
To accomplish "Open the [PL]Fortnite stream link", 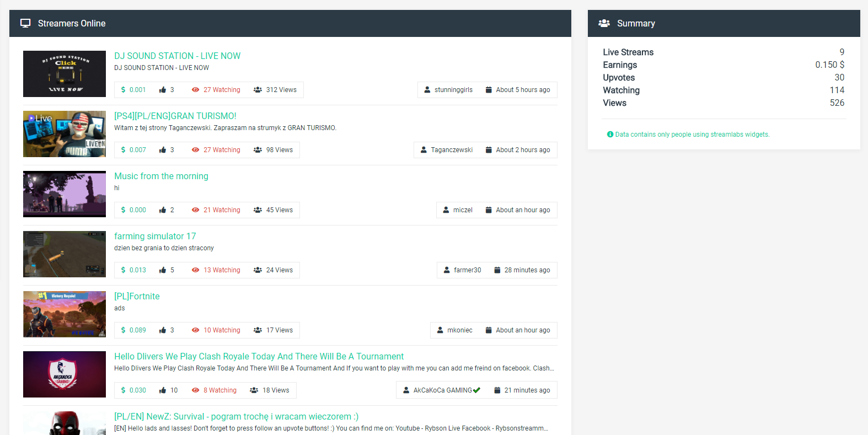I will click(137, 296).
